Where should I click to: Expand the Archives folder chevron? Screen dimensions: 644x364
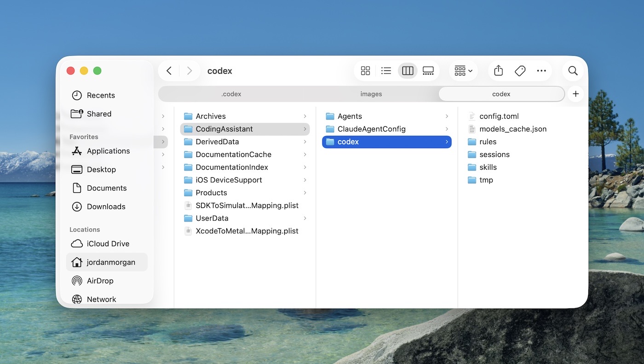point(305,116)
